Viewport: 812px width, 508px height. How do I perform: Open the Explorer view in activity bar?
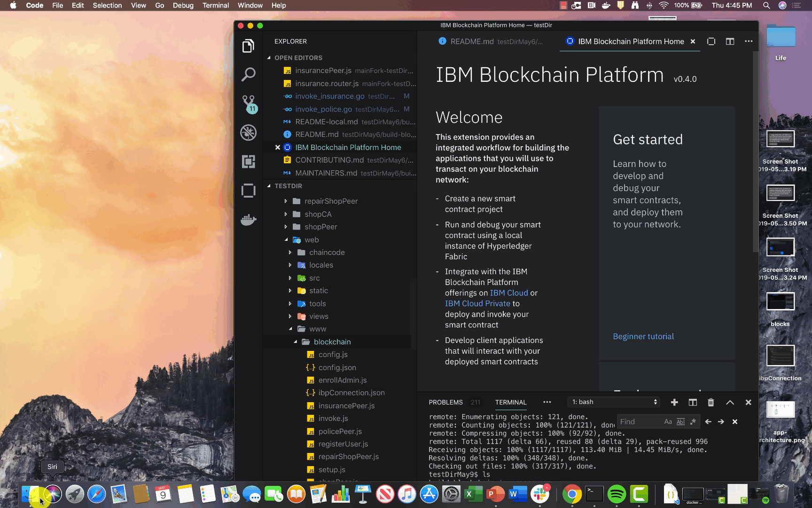pyautogui.click(x=248, y=46)
